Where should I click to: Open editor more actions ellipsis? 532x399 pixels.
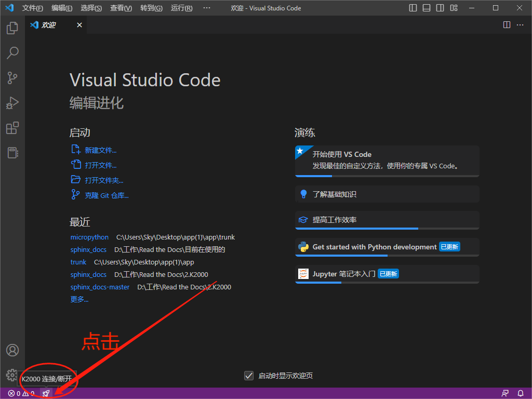pyautogui.click(x=520, y=25)
